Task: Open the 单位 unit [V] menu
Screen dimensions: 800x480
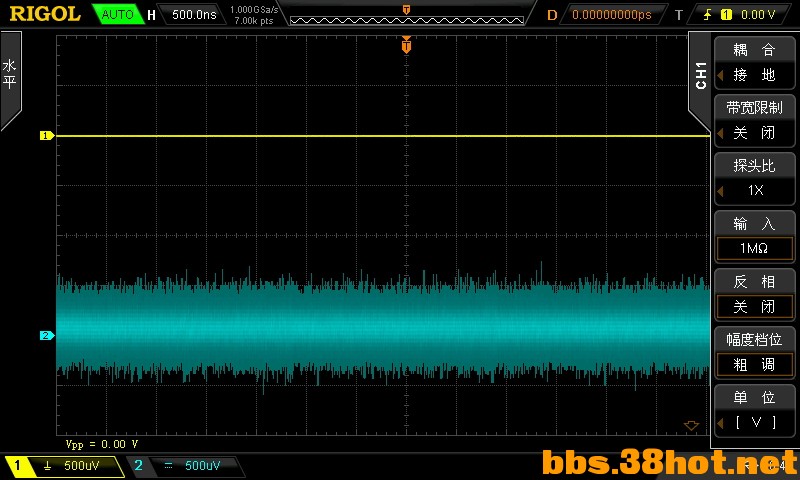Action: (754, 410)
